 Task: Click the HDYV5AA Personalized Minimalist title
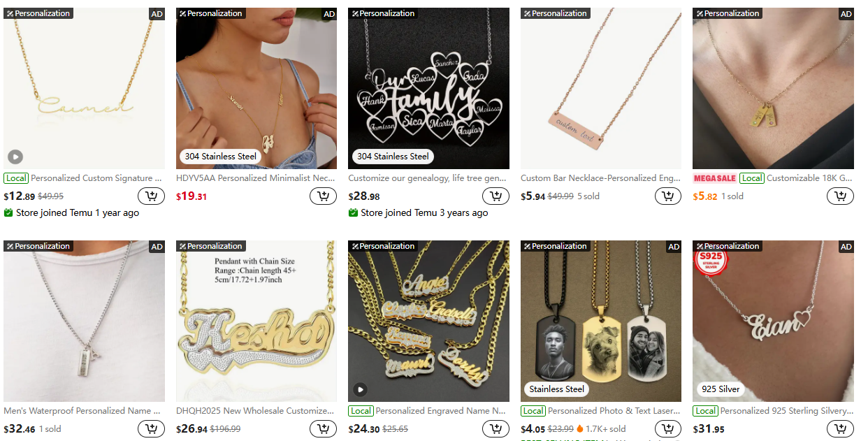[x=256, y=178]
